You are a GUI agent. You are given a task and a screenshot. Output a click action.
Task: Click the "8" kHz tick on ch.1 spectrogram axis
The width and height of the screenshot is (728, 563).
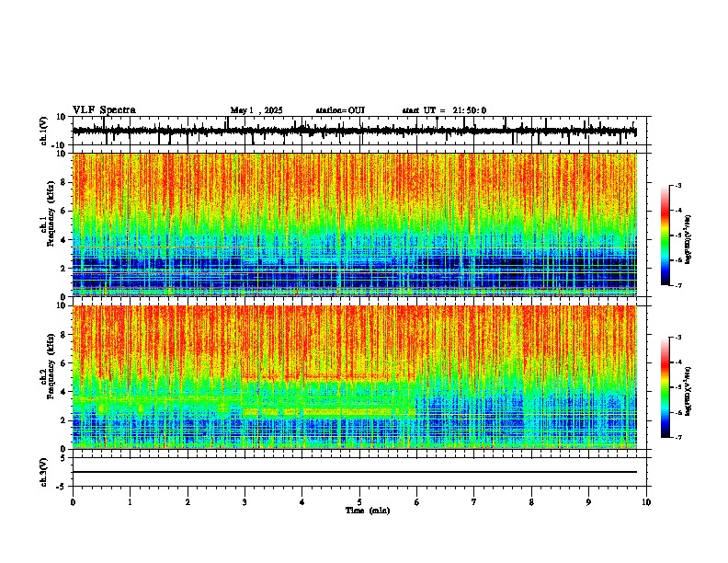(63, 182)
